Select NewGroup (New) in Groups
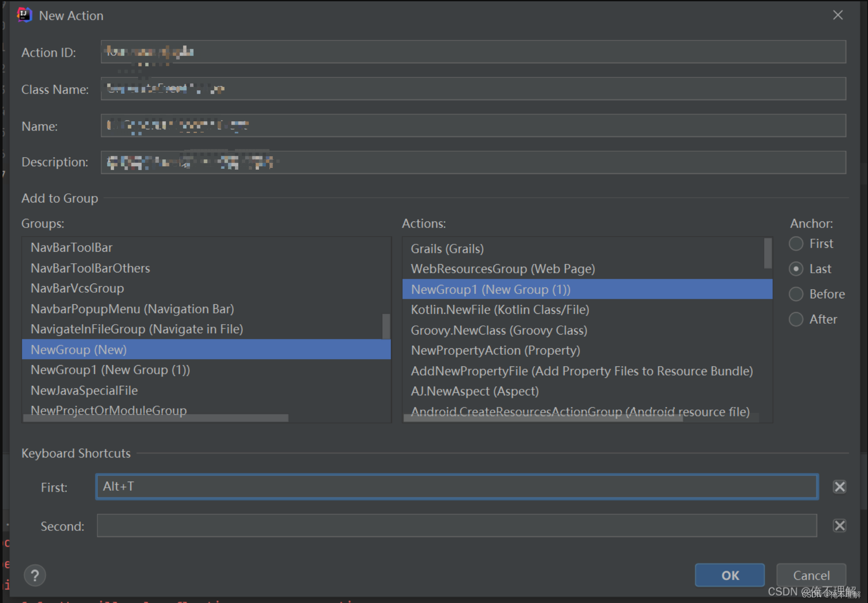Screen dimensions: 868x603 coord(206,350)
